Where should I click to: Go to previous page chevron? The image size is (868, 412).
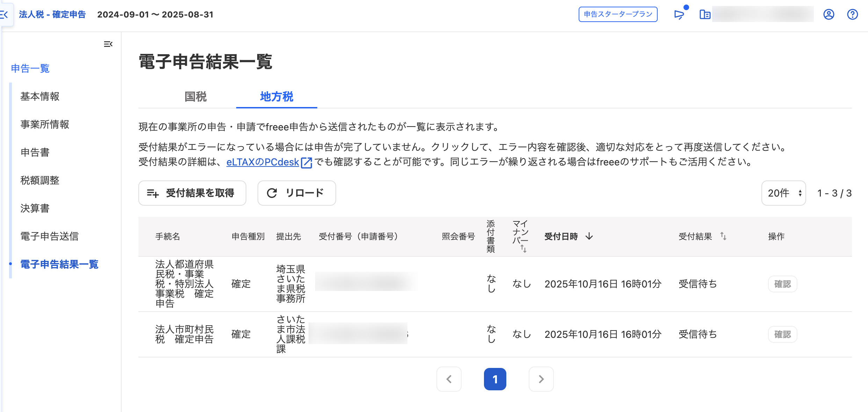point(449,379)
